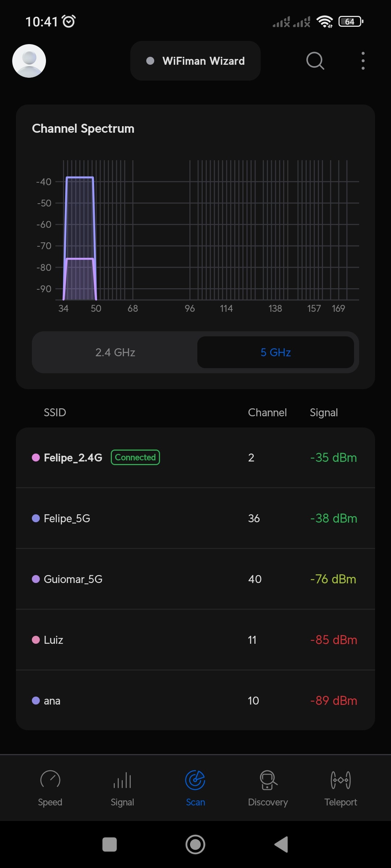Tap the green Connected badge

(135, 458)
